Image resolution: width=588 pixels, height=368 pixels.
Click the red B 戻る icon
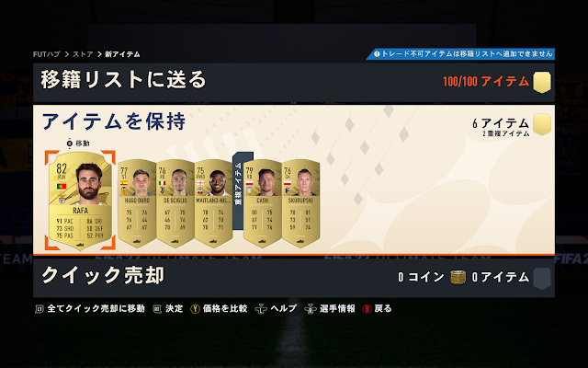click(367, 309)
